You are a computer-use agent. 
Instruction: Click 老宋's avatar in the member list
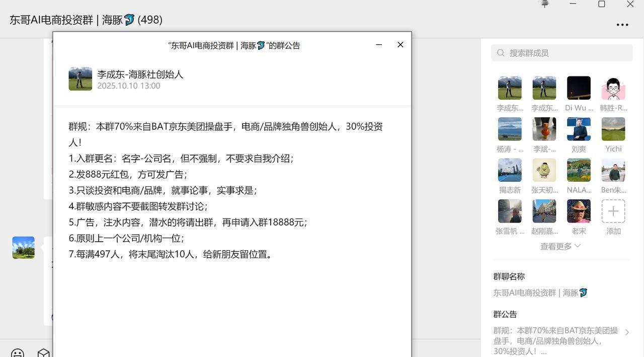coord(579,211)
